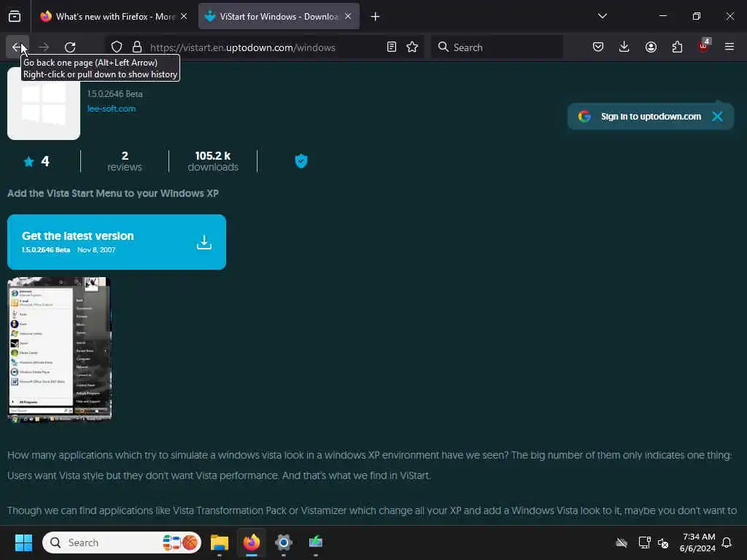Select the ViStart for Windows tab
This screenshot has height=560, width=747.
(x=279, y=16)
